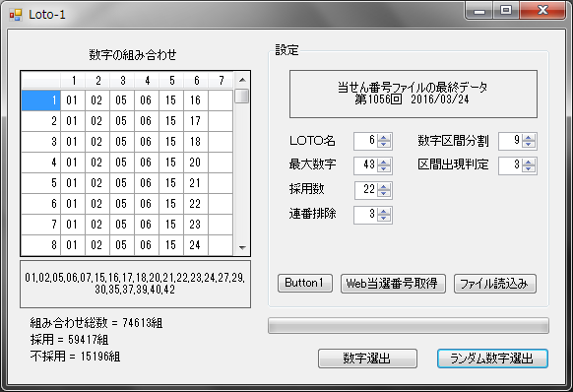Click the 第1056回 2016/03/24 data label

pos(413,99)
